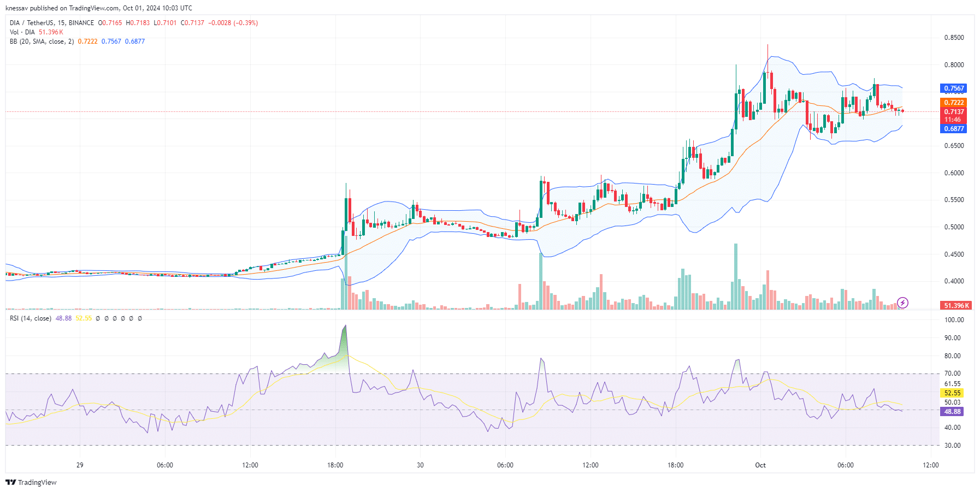Image resolution: width=980 pixels, height=492 pixels.
Task: Click the RSI legend value 48.88
Action: pyautogui.click(x=63, y=318)
